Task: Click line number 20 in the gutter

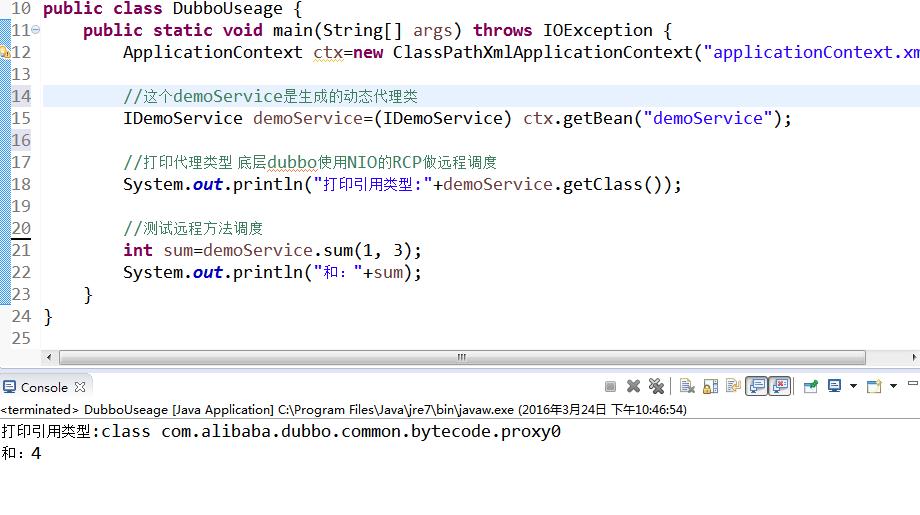Action: [21, 228]
